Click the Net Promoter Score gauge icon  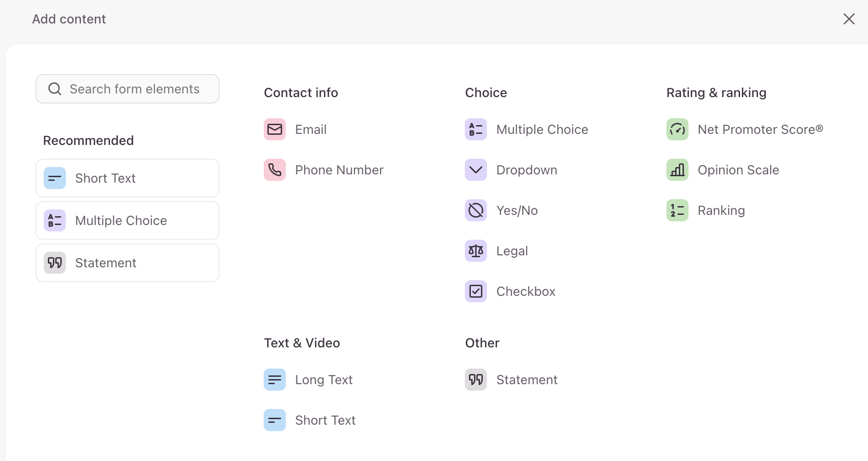point(677,129)
